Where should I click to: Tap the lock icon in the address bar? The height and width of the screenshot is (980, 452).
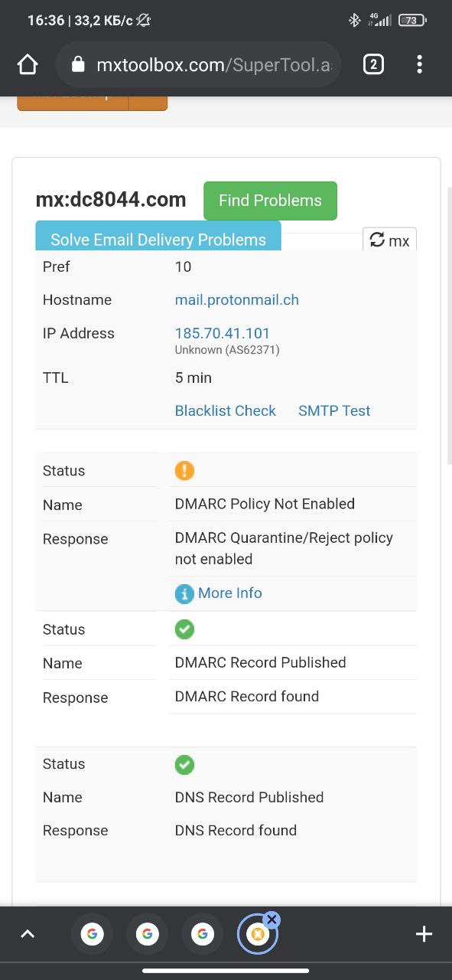click(x=77, y=65)
